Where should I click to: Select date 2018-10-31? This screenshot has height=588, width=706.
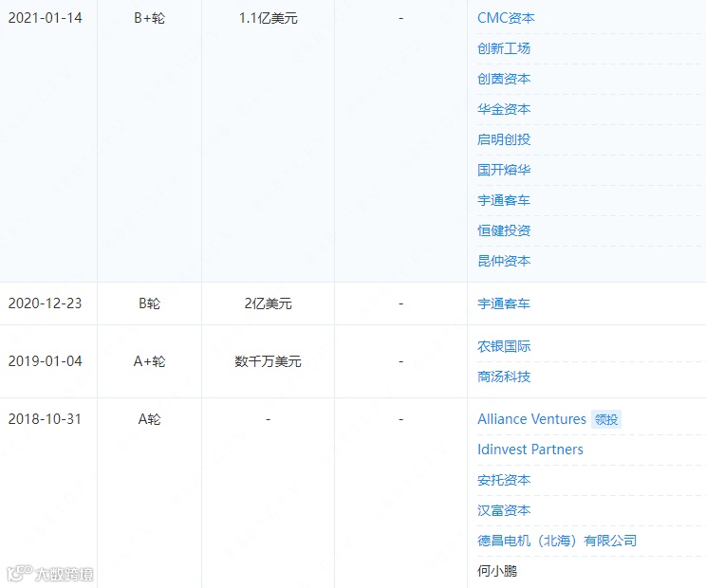coord(45,419)
